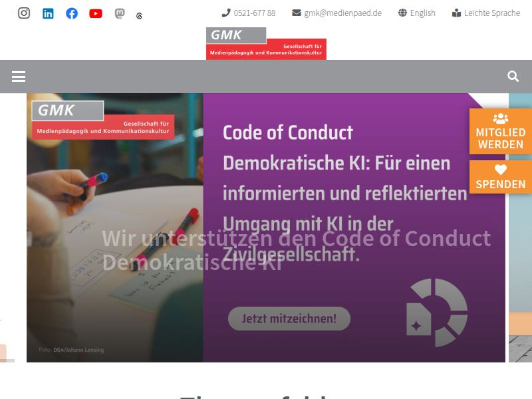Switch site language to English
Viewport: 532px width, 399px height.
point(417,13)
